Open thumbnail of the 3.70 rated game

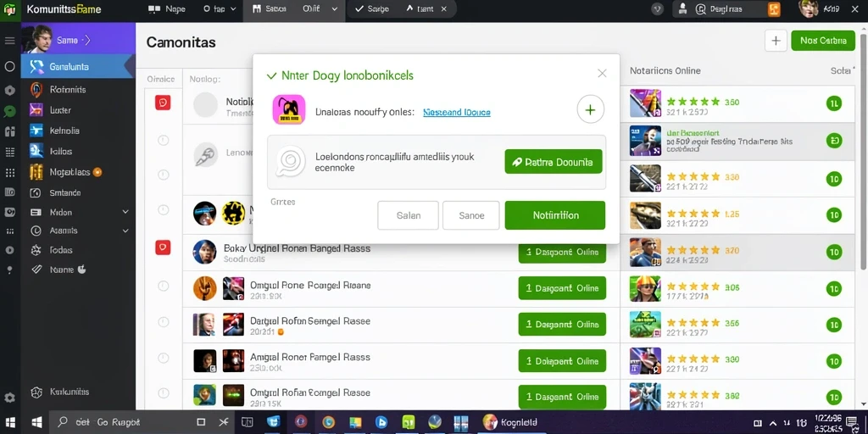(x=645, y=252)
